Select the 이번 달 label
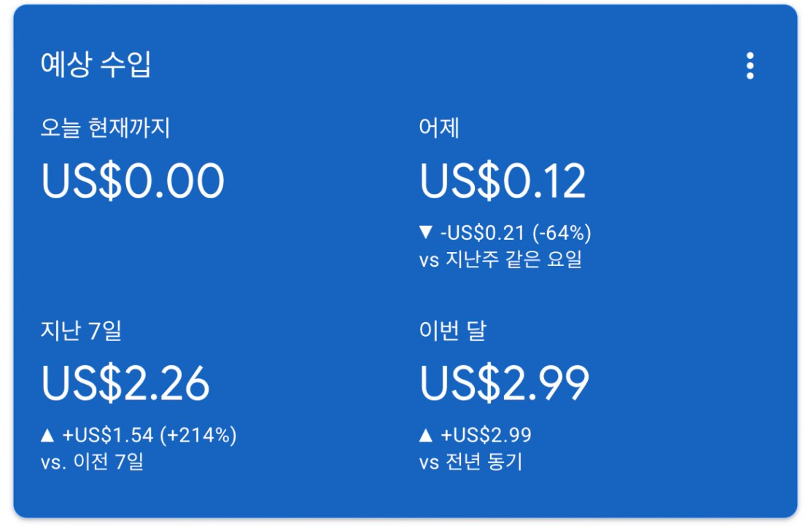Screen dimensions: 811x532 (x=452, y=331)
